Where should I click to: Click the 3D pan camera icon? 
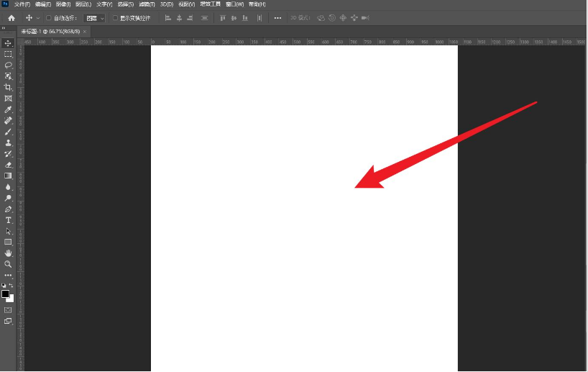click(343, 18)
